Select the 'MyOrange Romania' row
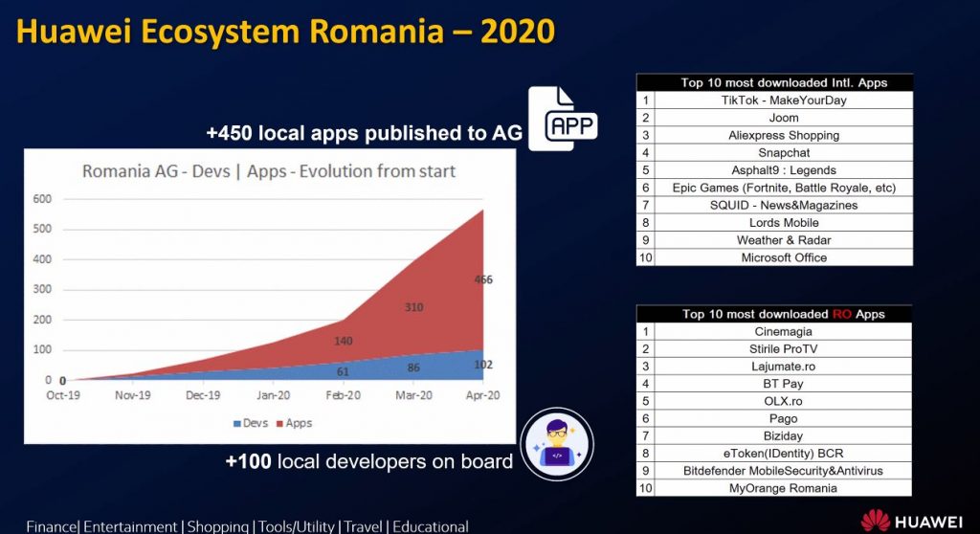 tap(773, 488)
